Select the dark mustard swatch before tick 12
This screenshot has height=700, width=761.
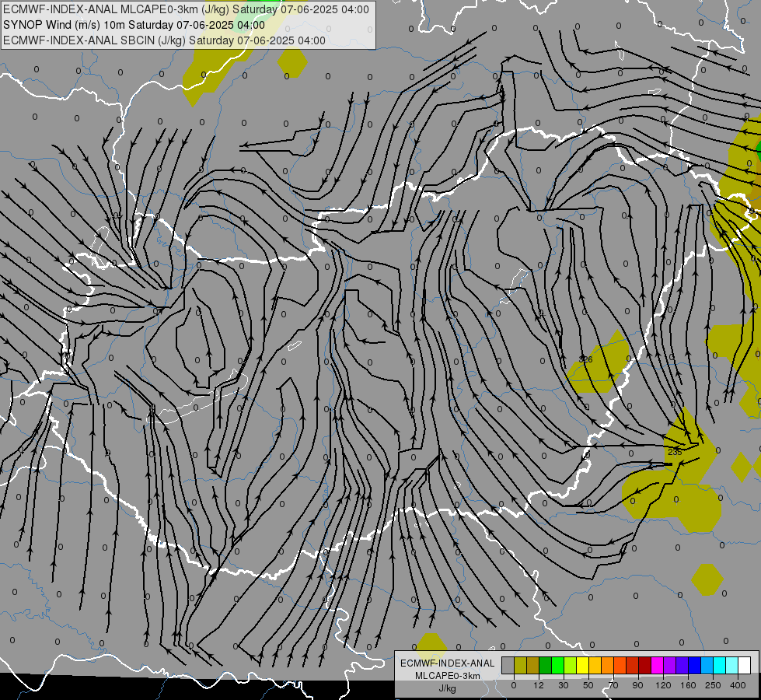tap(533, 665)
